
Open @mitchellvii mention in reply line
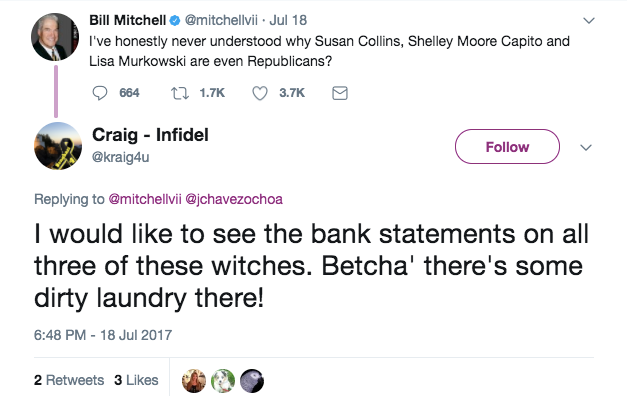(x=145, y=199)
